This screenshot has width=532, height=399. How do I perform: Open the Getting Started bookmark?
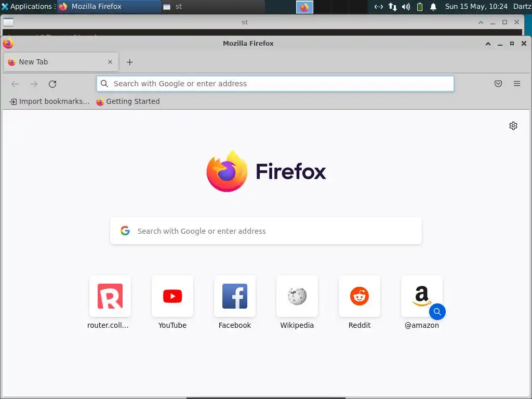pos(128,101)
